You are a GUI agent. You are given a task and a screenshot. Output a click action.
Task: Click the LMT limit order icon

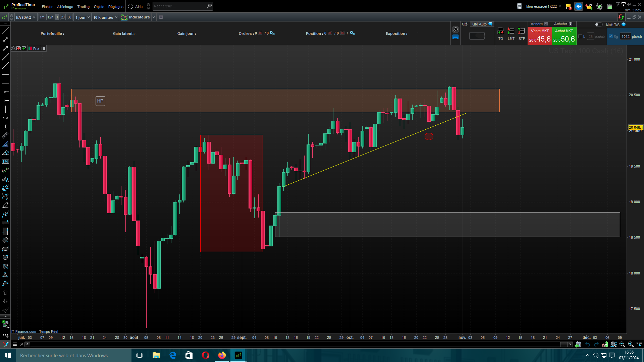pos(511,31)
